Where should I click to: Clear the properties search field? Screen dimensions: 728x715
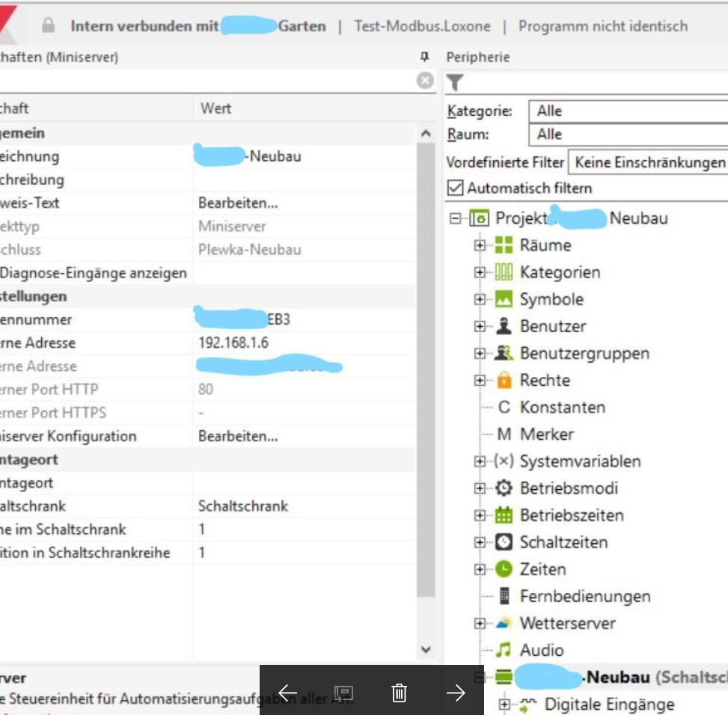click(425, 80)
